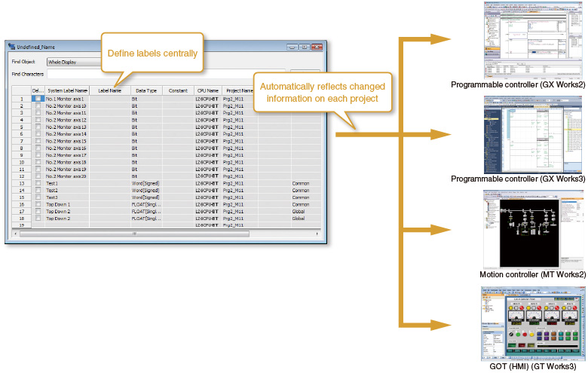Select row header number 5
This screenshot has height=373, width=588.
click(21, 127)
